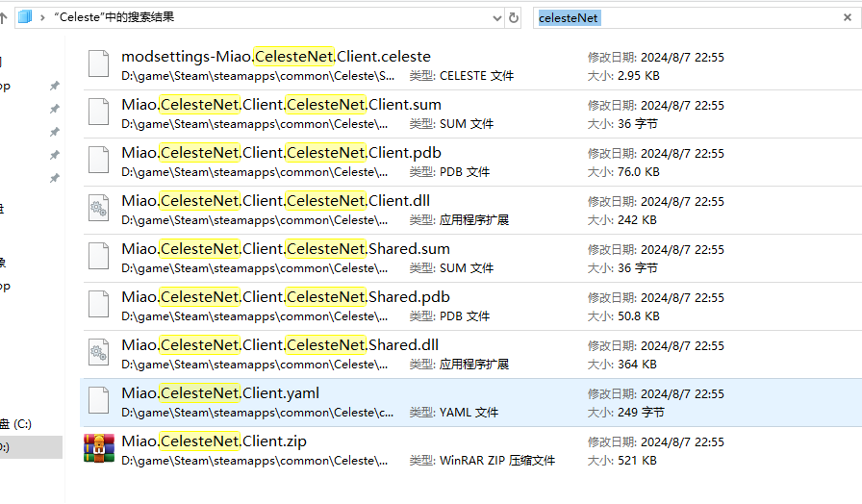Click the CelesteNet.Shared.dll gear icon
This screenshot has width=862, height=504.
click(98, 354)
